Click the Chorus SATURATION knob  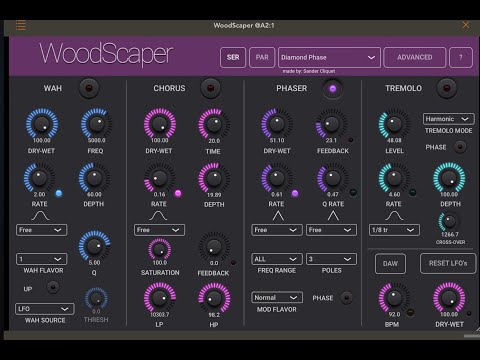pyautogui.click(x=159, y=249)
